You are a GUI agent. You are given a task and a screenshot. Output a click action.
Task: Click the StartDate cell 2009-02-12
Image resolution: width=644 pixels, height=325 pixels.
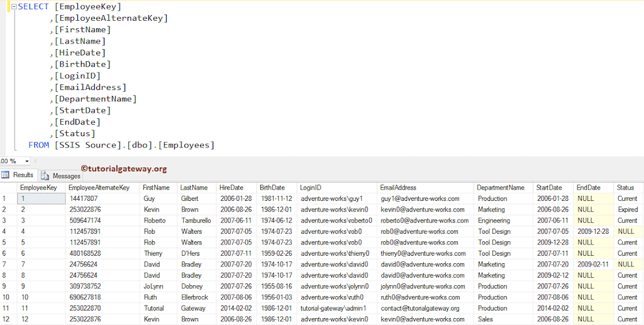tap(553, 275)
